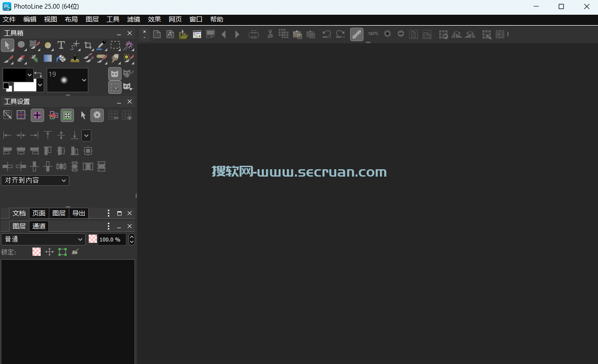Screen dimensions: 598x364
Task: Open the brush preset dropdown showing 19
Action: tap(68, 80)
